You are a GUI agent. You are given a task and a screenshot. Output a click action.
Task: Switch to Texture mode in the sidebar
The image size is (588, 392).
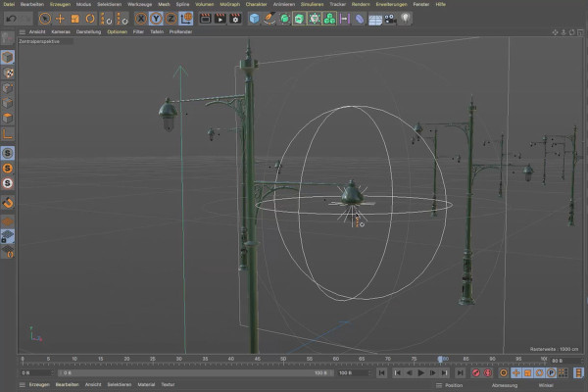coord(8,73)
